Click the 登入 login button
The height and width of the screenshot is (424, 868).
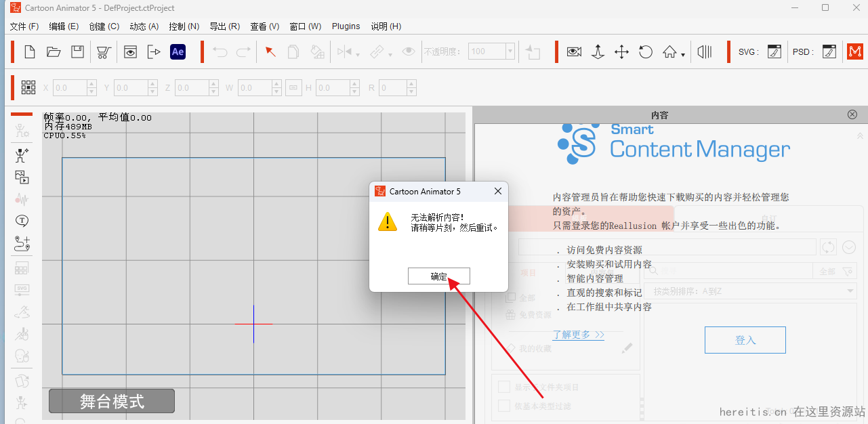click(x=745, y=339)
